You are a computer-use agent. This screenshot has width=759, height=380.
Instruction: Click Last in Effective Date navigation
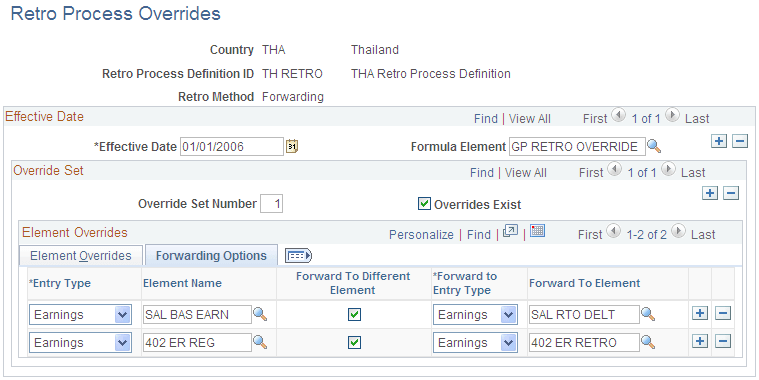(x=697, y=119)
